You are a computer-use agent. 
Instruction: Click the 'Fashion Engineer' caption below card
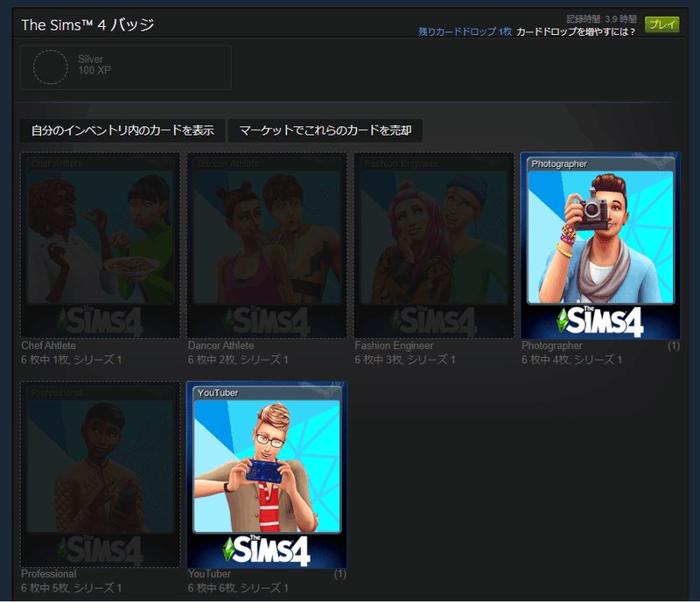394,346
